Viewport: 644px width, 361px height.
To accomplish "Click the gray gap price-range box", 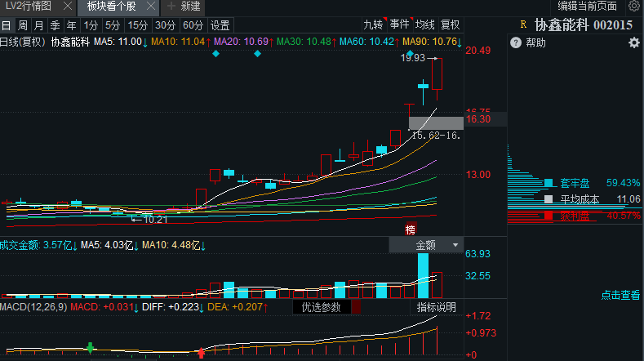I will (x=436, y=123).
